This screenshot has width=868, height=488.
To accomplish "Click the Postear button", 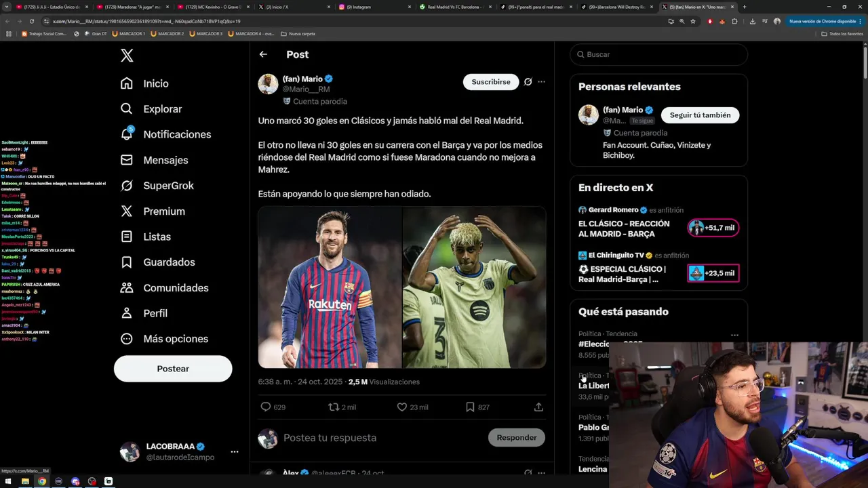I will click(173, 369).
